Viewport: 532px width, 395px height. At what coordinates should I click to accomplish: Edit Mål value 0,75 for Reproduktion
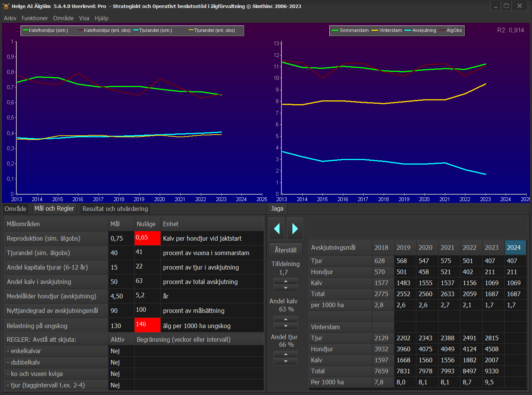coord(121,238)
